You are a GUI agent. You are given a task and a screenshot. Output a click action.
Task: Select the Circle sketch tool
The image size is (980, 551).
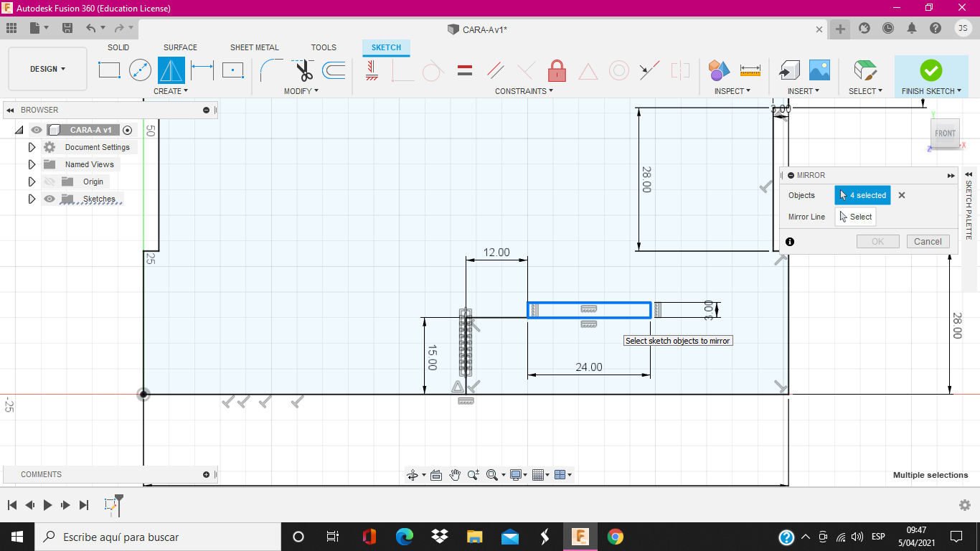pyautogui.click(x=140, y=70)
